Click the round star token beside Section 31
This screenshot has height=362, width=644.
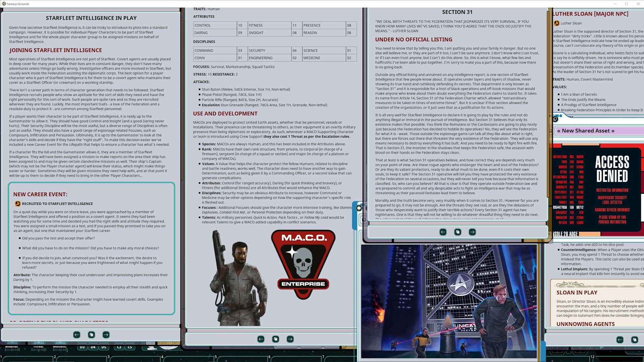click(359, 208)
